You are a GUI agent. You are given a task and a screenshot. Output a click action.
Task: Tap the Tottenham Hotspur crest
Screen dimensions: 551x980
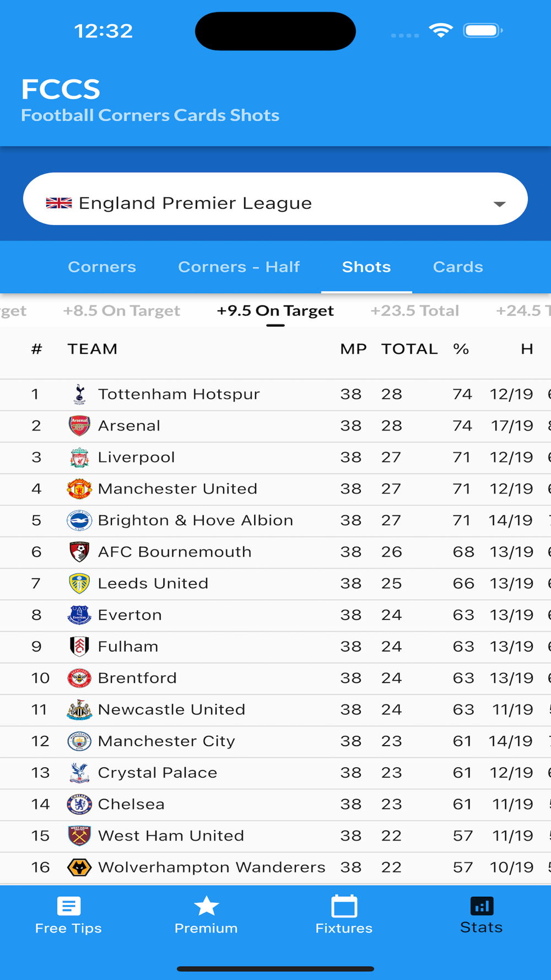pos(79,394)
